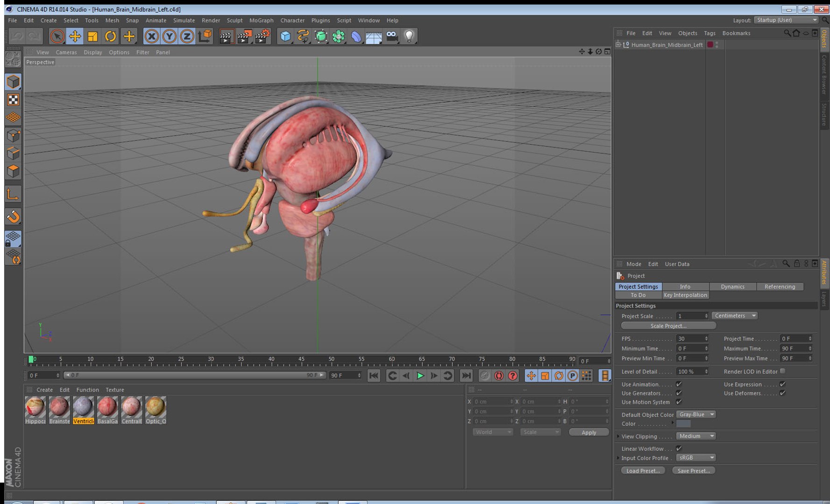
Task: Enable Render LOD in Editor checkbox
Action: coord(783,371)
